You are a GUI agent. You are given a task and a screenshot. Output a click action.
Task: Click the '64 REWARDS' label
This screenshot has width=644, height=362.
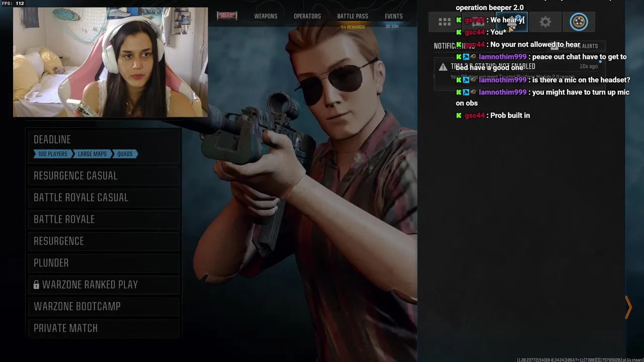353,27
